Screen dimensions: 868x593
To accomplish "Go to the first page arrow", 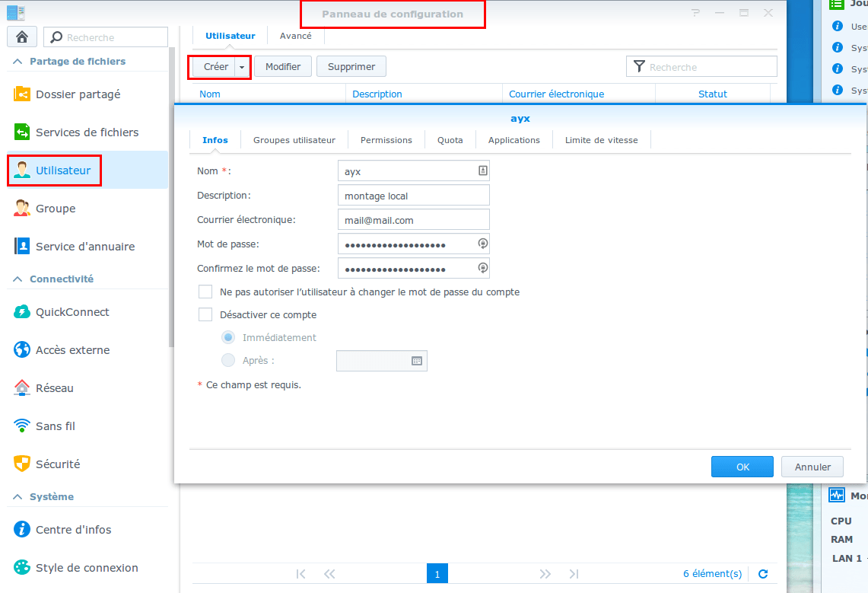I will (x=300, y=574).
